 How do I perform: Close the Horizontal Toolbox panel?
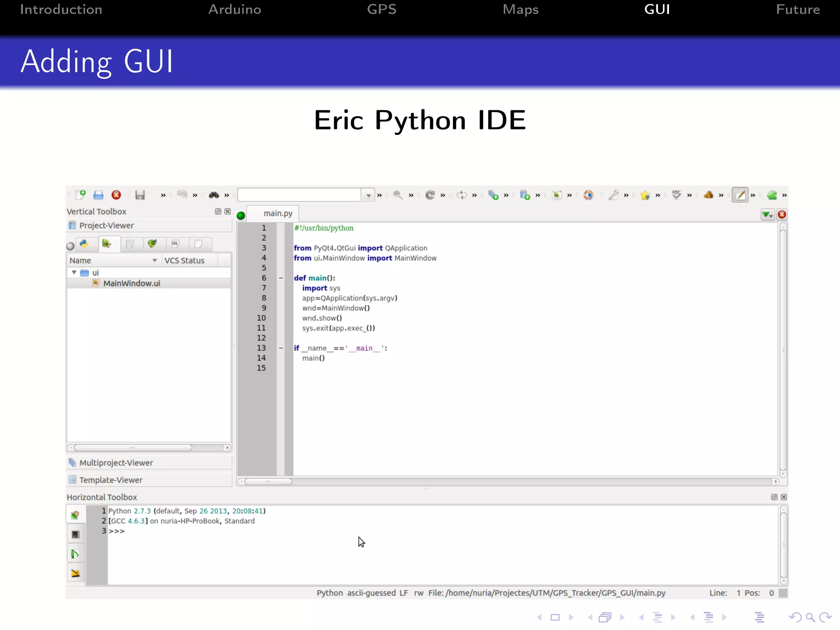tap(784, 497)
